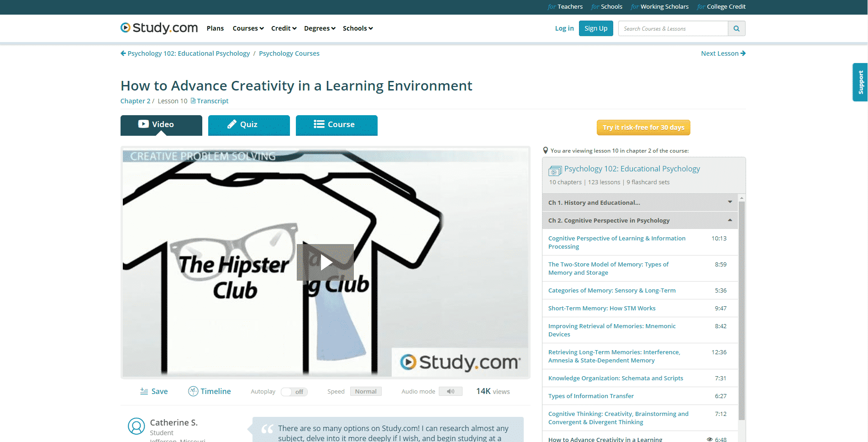Toggle Audio mode switch
This screenshot has height=442, width=868.
click(x=451, y=391)
